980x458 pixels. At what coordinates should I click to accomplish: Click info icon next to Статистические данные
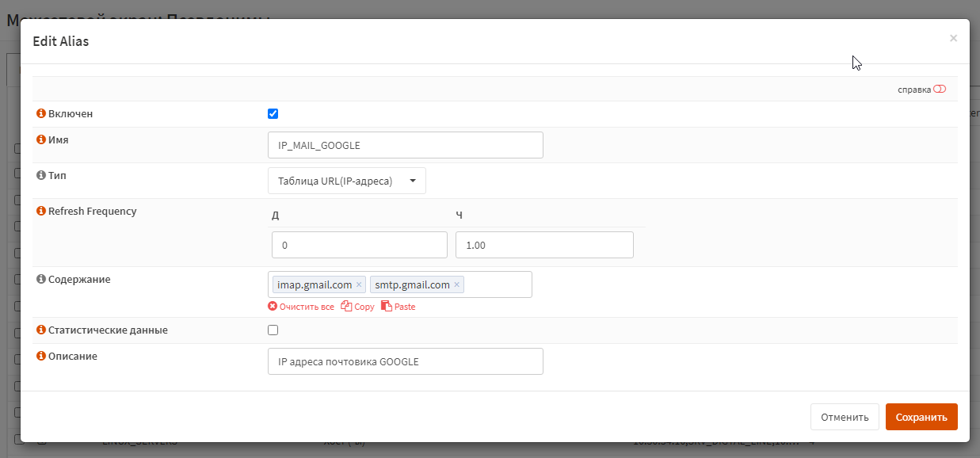pyautogui.click(x=41, y=330)
